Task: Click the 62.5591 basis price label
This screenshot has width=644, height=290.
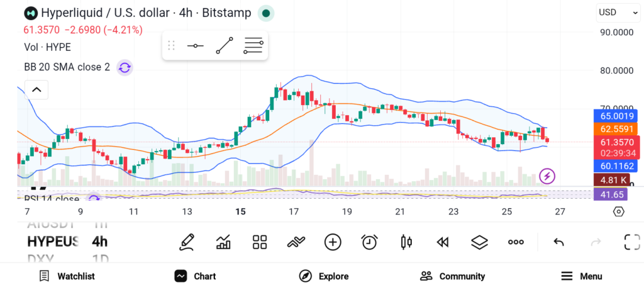Action: pyautogui.click(x=616, y=129)
